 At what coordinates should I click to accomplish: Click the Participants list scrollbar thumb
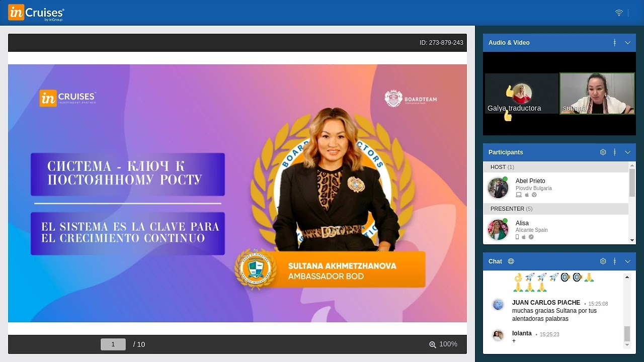(x=632, y=183)
